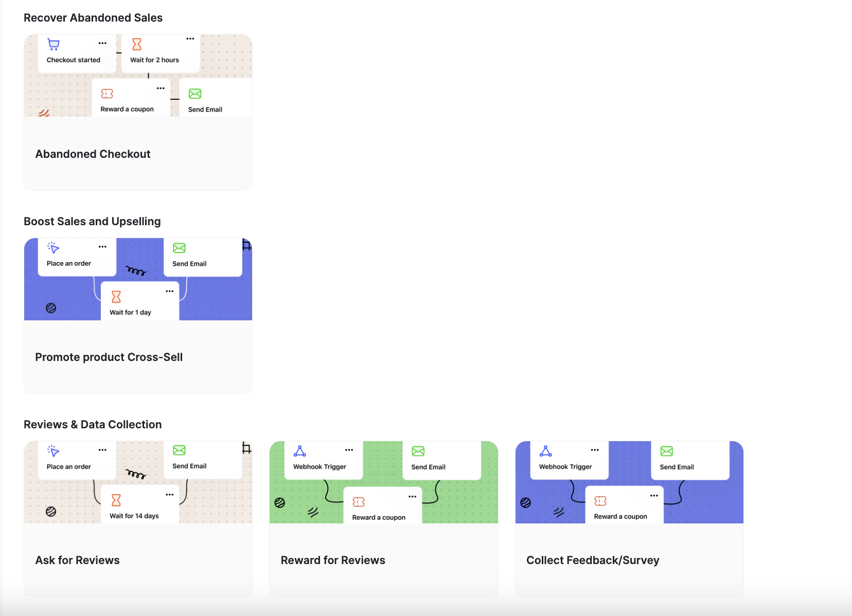Open the Abandoned Checkout template
852x616 pixels.
[x=138, y=154]
